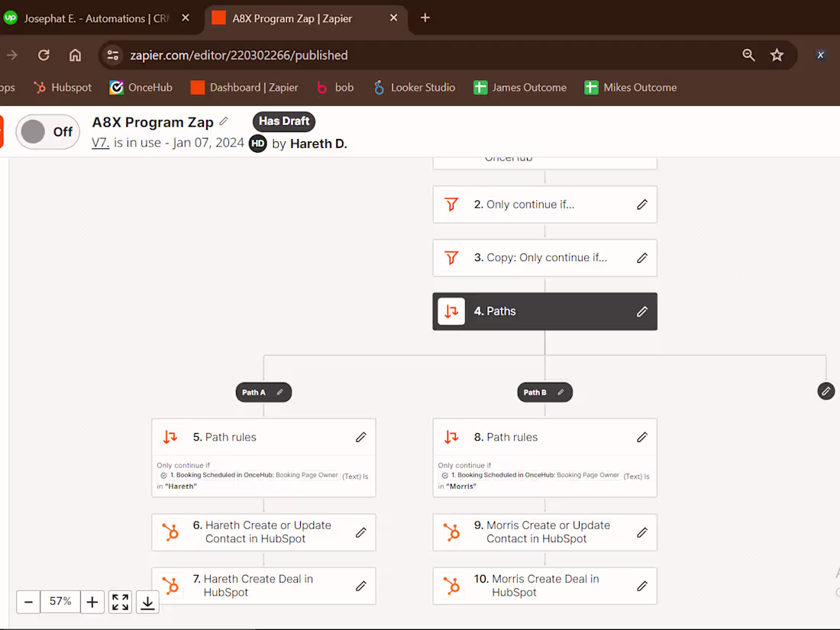Click the fullscreen expand icon near zoom controls

click(x=120, y=602)
